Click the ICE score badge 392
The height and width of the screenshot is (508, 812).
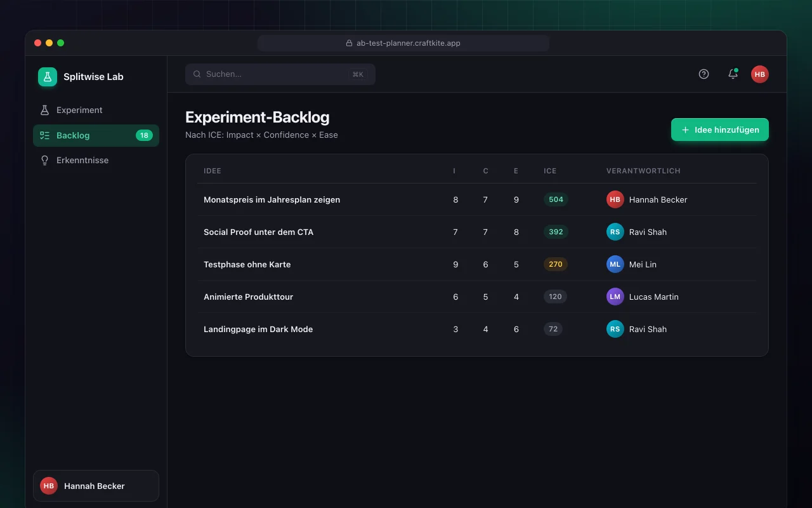coord(556,232)
